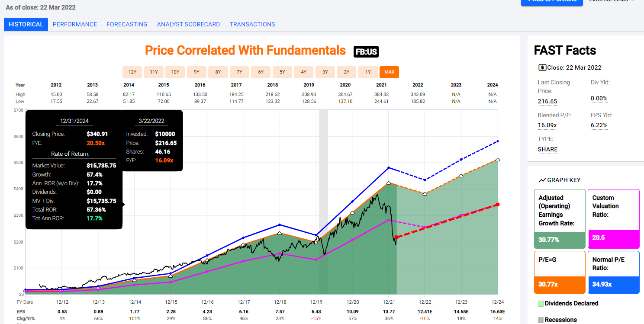The image size is (644, 324).
Task: Click the 12/19 change percent -15%
Action: coord(316,318)
